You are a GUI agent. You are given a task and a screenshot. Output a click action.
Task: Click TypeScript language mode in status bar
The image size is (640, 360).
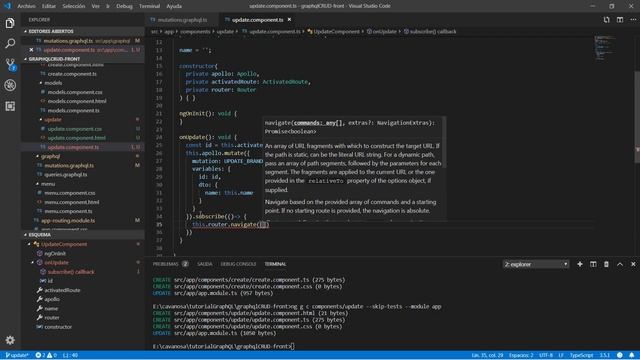[581, 355]
